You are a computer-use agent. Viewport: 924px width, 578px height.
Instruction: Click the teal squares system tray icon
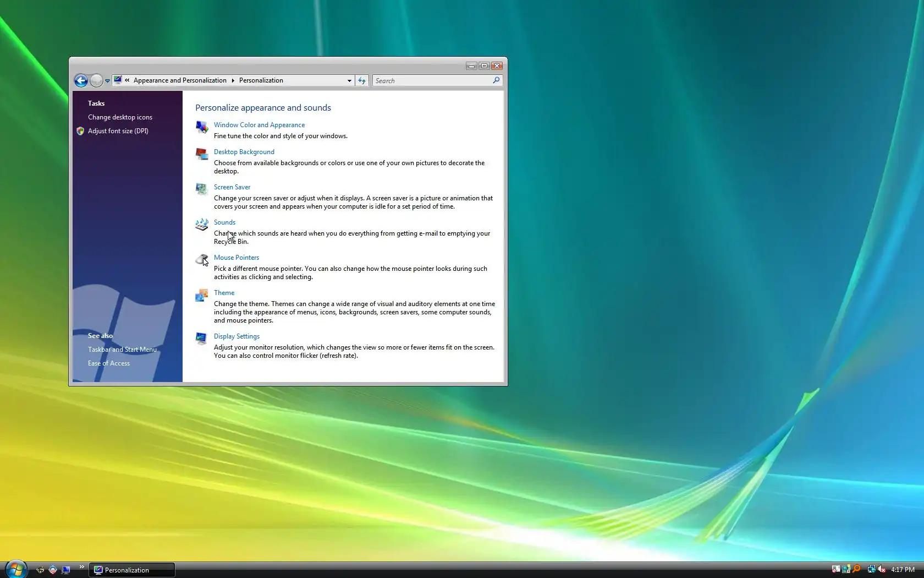[x=846, y=569]
